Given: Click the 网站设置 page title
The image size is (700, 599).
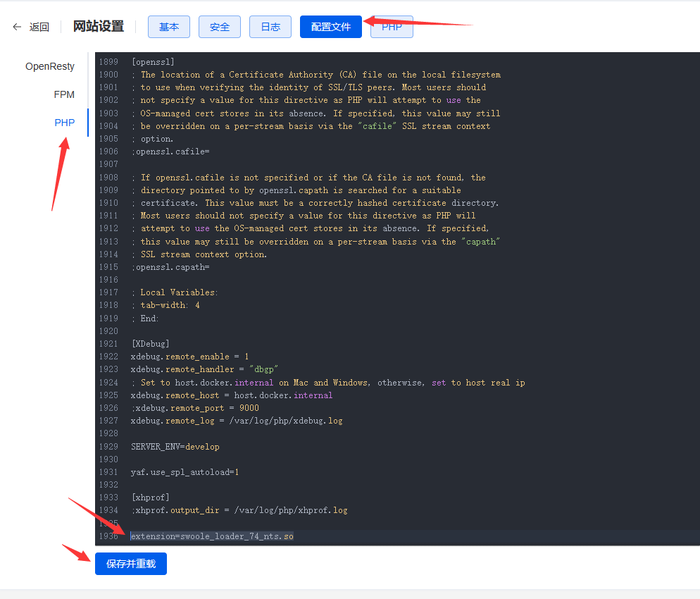Looking at the screenshot, I should click(x=99, y=26).
